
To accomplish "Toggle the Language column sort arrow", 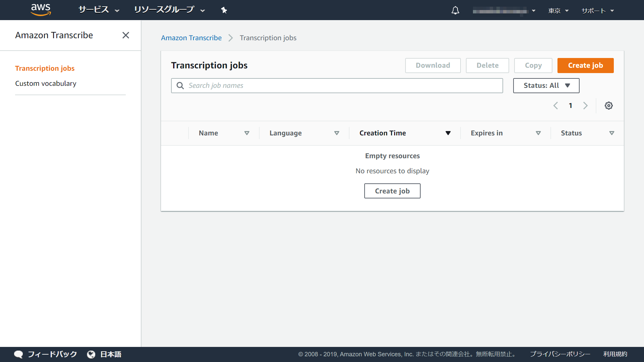I will (337, 133).
